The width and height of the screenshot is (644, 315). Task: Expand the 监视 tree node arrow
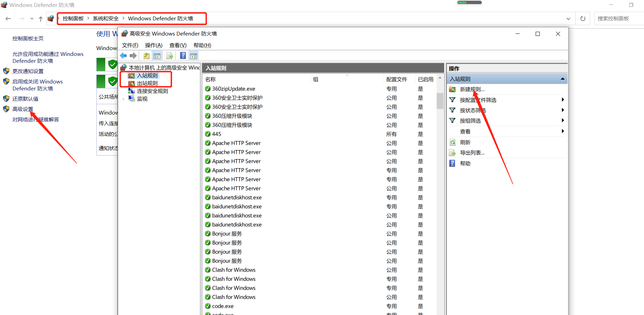[123, 99]
